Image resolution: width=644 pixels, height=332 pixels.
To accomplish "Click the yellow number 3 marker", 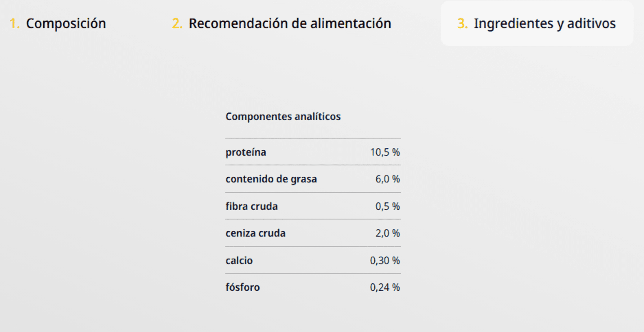I will tap(462, 24).
